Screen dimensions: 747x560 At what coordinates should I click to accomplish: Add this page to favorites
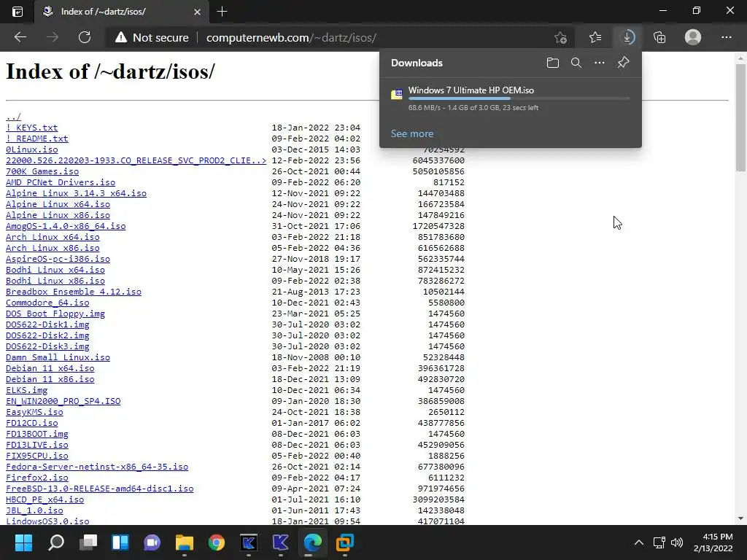(x=561, y=37)
